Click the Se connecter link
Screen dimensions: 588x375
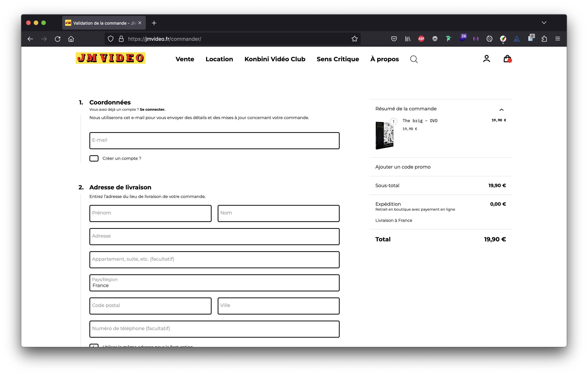coord(152,110)
